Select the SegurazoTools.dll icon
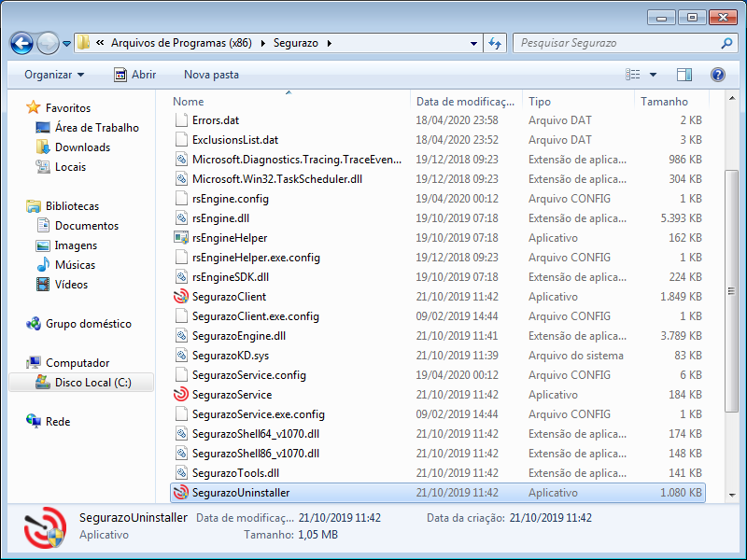The height and width of the screenshot is (560, 747). click(x=181, y=473)
